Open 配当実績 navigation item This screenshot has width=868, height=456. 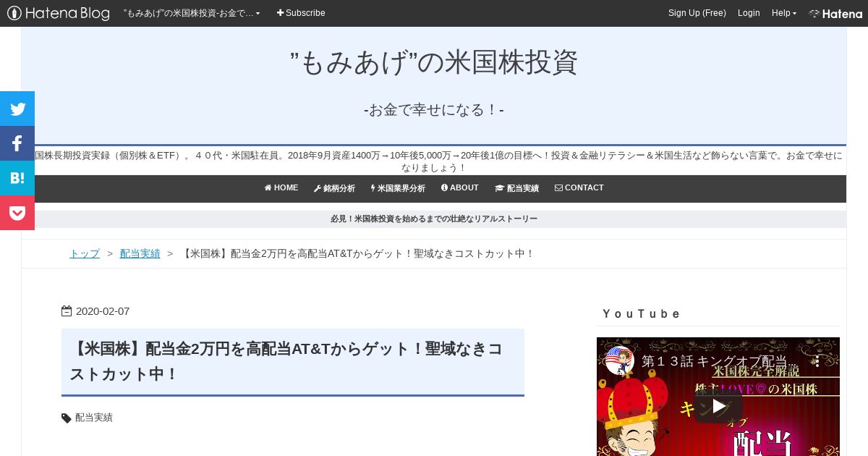tap(516, 188)
